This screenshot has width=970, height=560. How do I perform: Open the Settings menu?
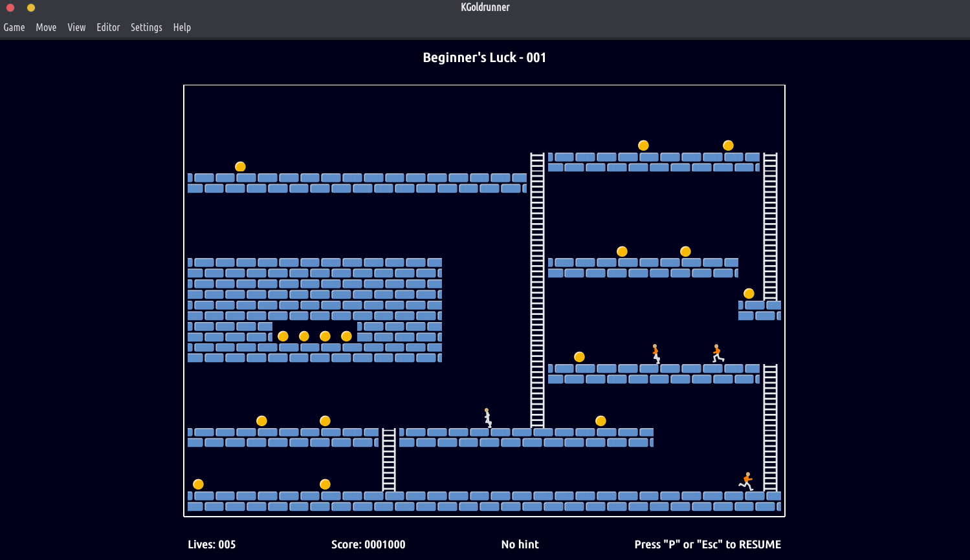[146, 27]
